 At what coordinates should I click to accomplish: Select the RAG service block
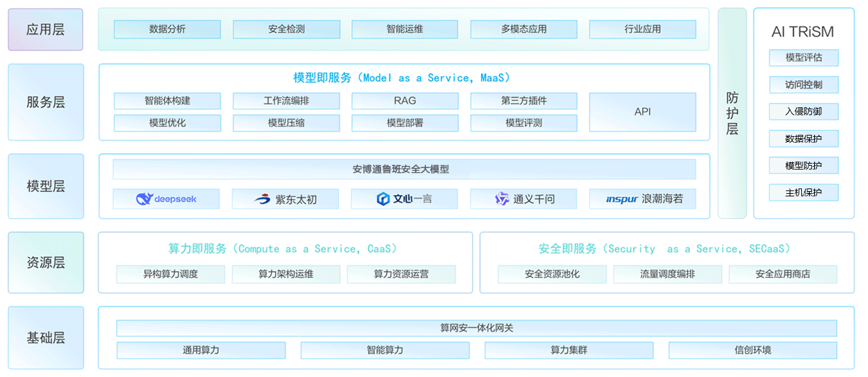(x=405, y=101)
